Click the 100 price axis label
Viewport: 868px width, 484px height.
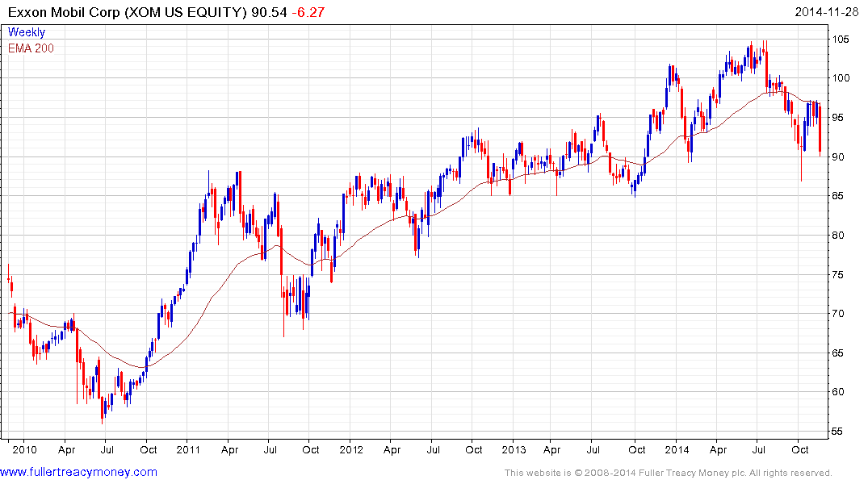tap(841, 78)
